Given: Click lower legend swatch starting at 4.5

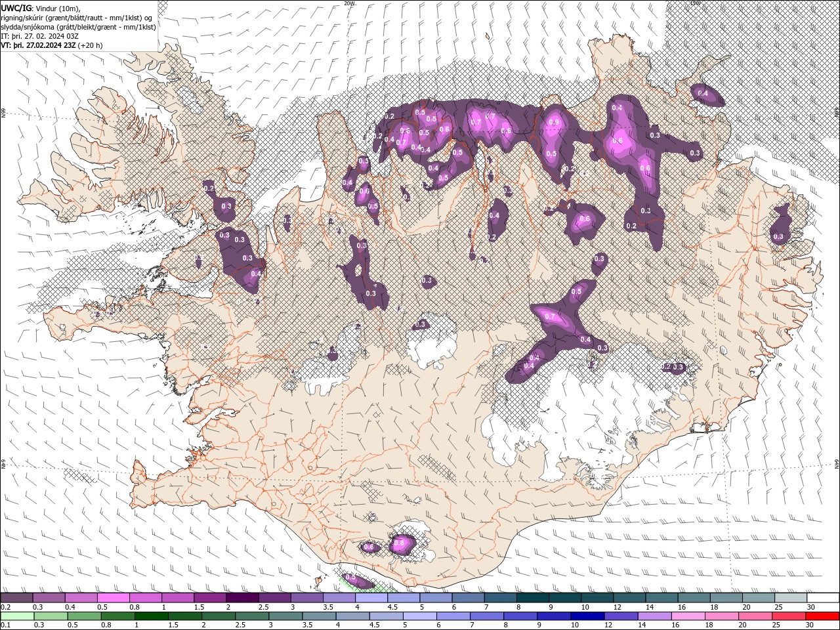Looking at the screenshot, I should 387,616.
